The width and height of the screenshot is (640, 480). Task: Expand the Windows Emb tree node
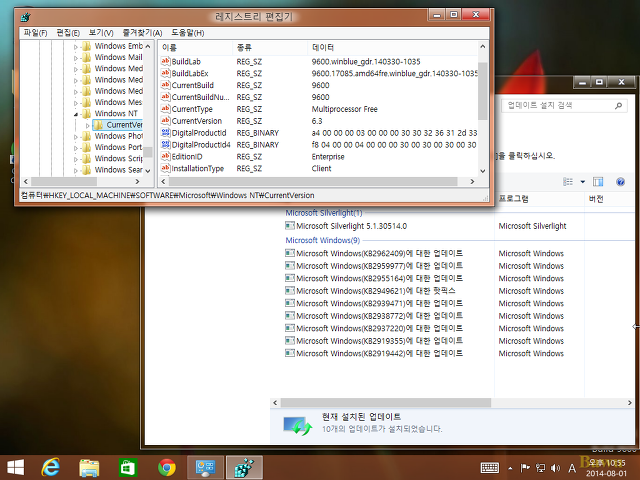(x=76, y=47)
